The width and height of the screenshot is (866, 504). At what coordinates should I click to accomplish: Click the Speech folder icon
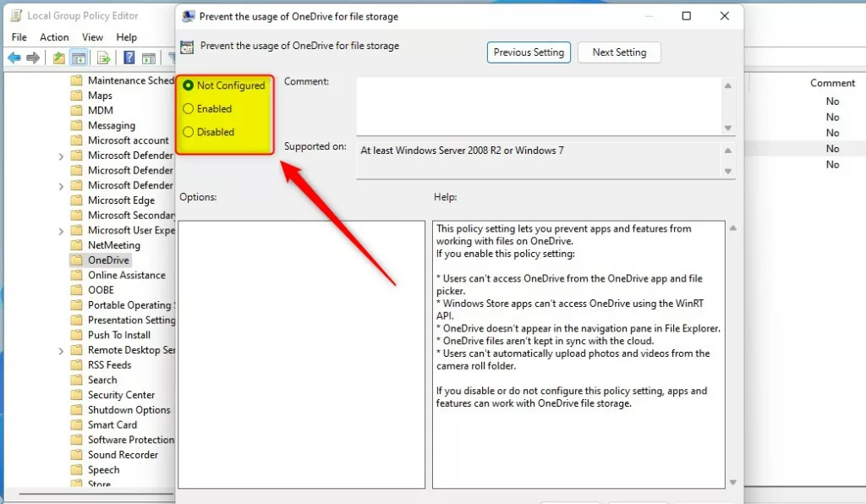pos(76,469)
